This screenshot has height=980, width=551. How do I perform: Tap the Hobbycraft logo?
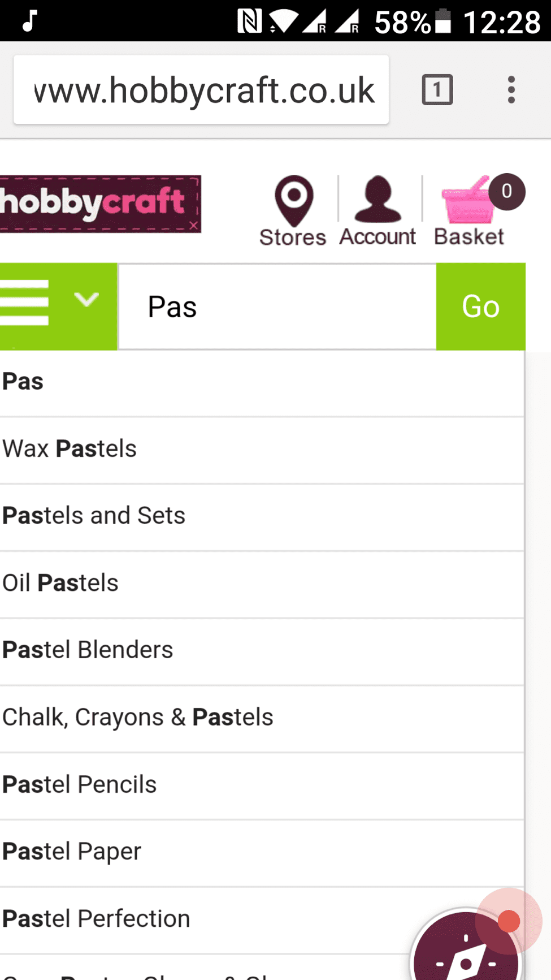click(100, 204)
